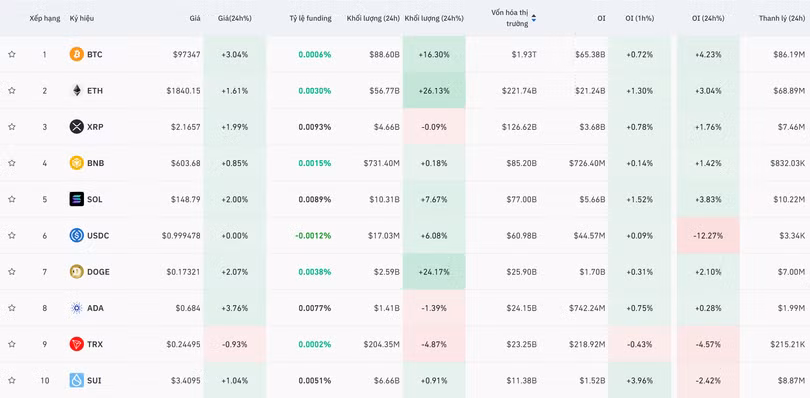The width and height of the screenshot is (810, 398).
Task: Sort by Giá(24h%) column header
Action: (235, 18)
